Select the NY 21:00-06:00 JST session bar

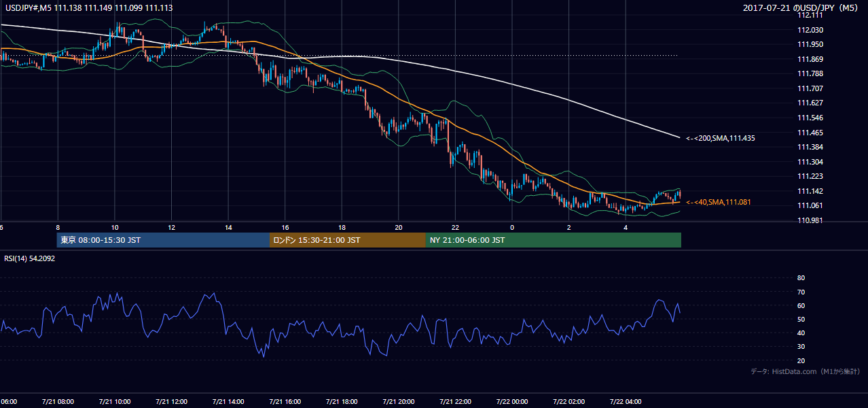[x=554, y=240]
